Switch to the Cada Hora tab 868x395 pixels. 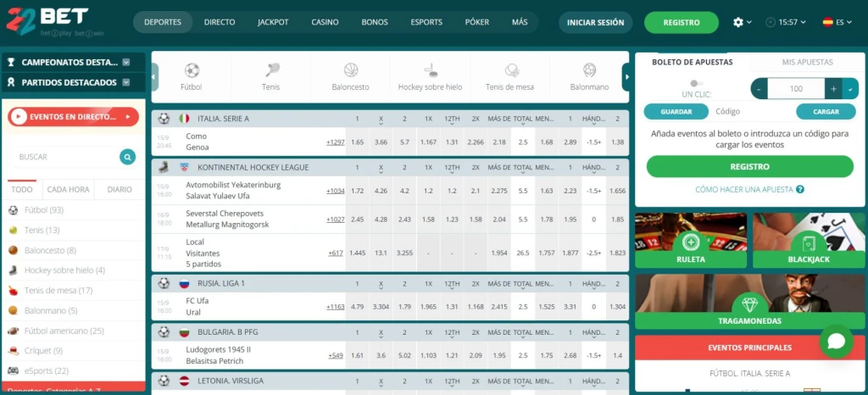pos(68,189)
